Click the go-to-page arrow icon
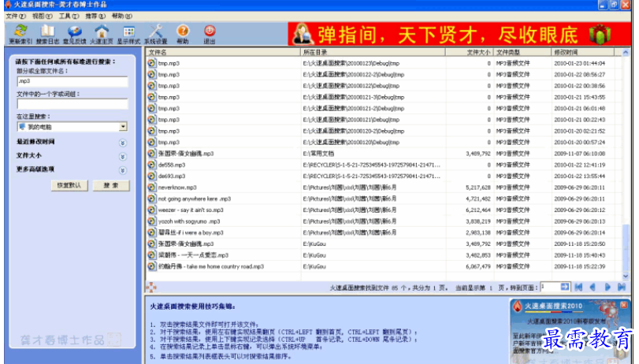The image size is (639, 364). click(x=565, y=287)
